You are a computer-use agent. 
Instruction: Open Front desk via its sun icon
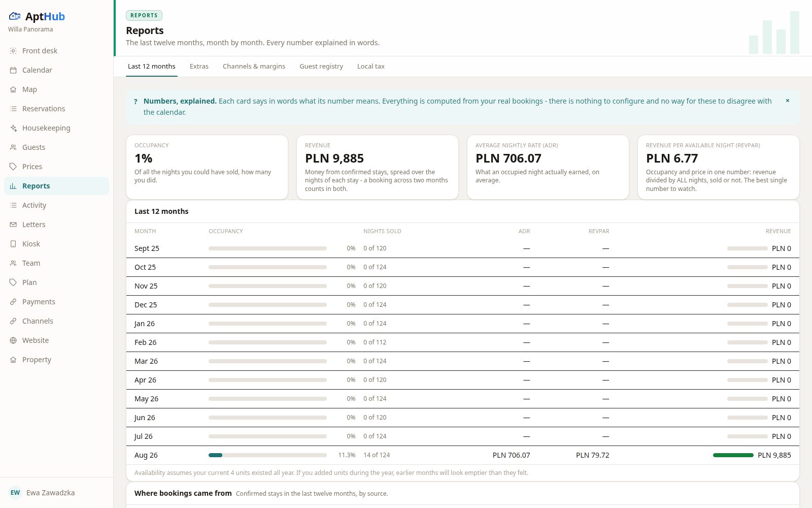(13, 51)
